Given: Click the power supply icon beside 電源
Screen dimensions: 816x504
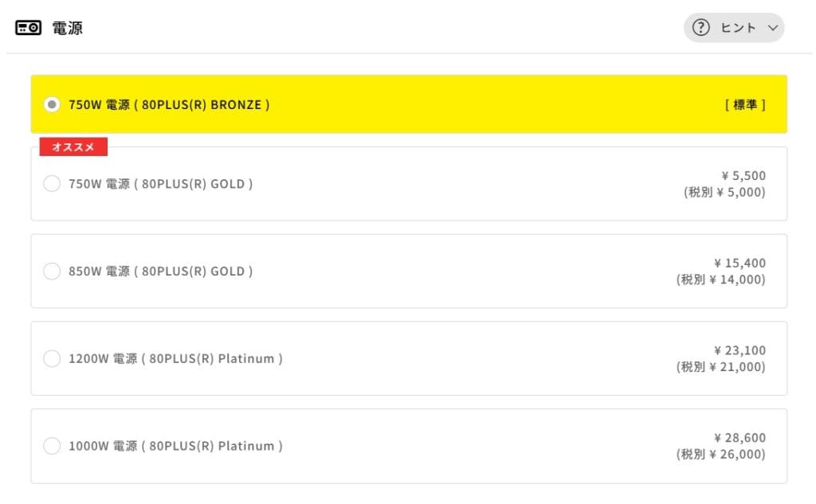Looking at the screenshot, I should pos(29,29).
